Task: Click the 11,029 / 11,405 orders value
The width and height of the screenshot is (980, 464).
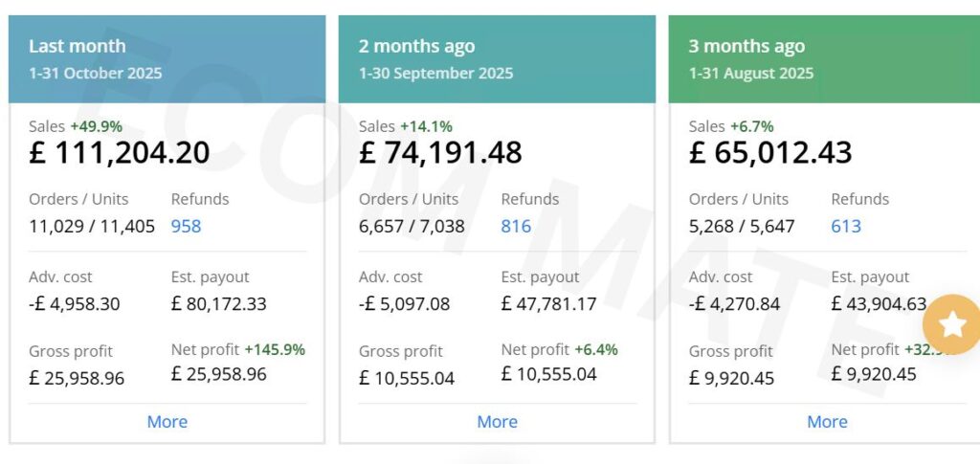Action: point(92,227)
